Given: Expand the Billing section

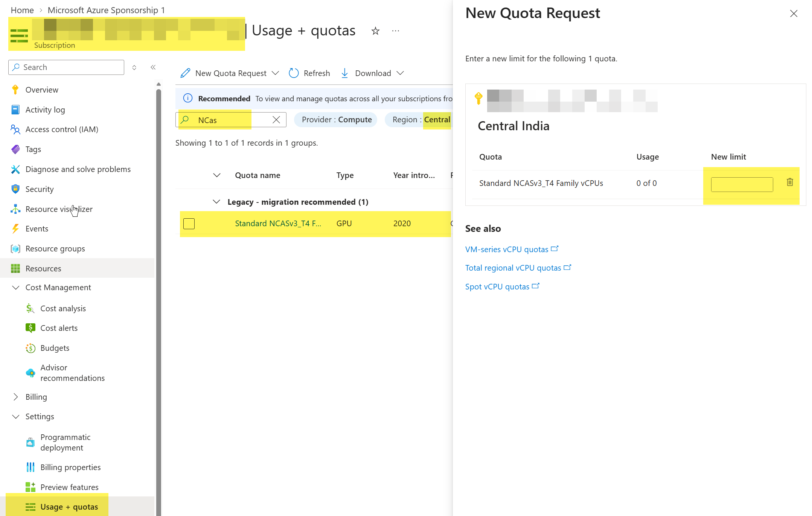Looking at the screenshot, I should click(15, 397).
